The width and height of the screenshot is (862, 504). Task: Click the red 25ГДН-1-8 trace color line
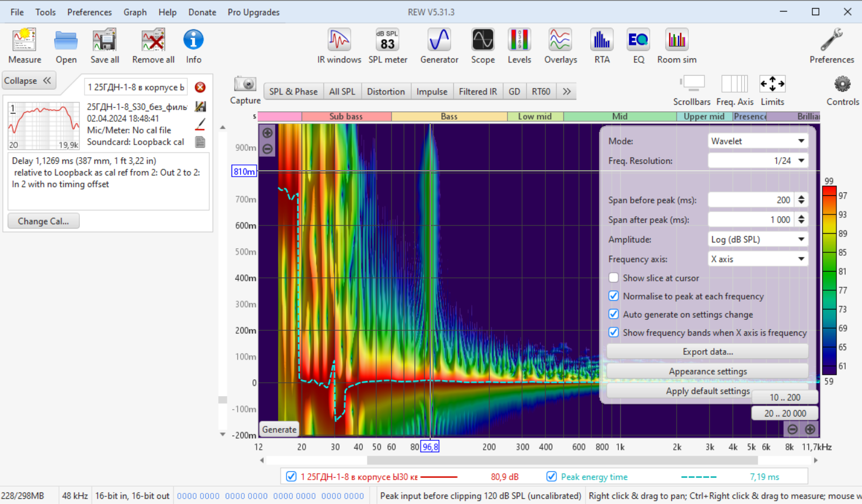pyautogui.click(x=439, y=477)
